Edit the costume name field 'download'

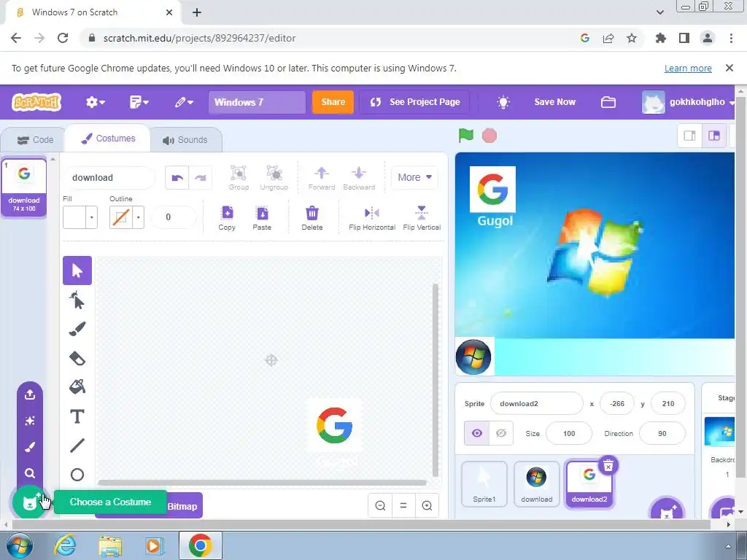pos(109,178)
